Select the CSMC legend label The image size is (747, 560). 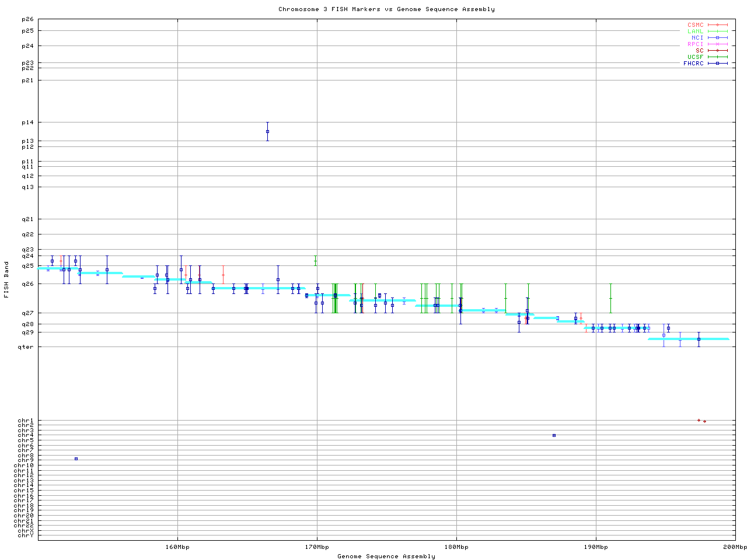tap(695, 25)
